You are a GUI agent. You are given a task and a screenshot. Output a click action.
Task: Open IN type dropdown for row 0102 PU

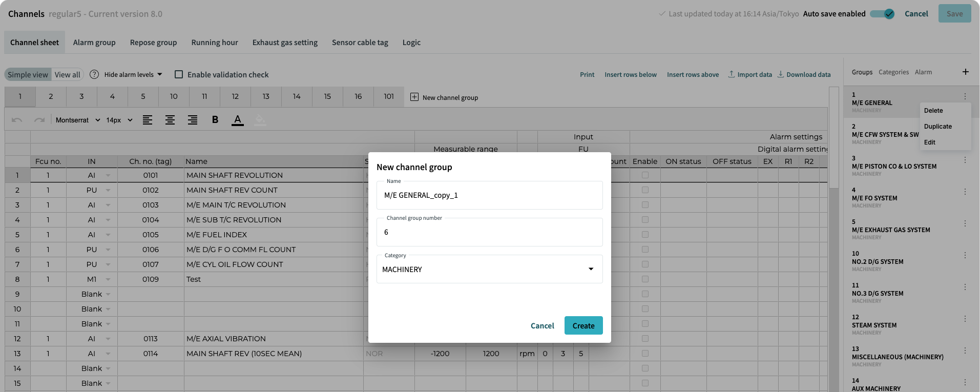tap(108, 190)
